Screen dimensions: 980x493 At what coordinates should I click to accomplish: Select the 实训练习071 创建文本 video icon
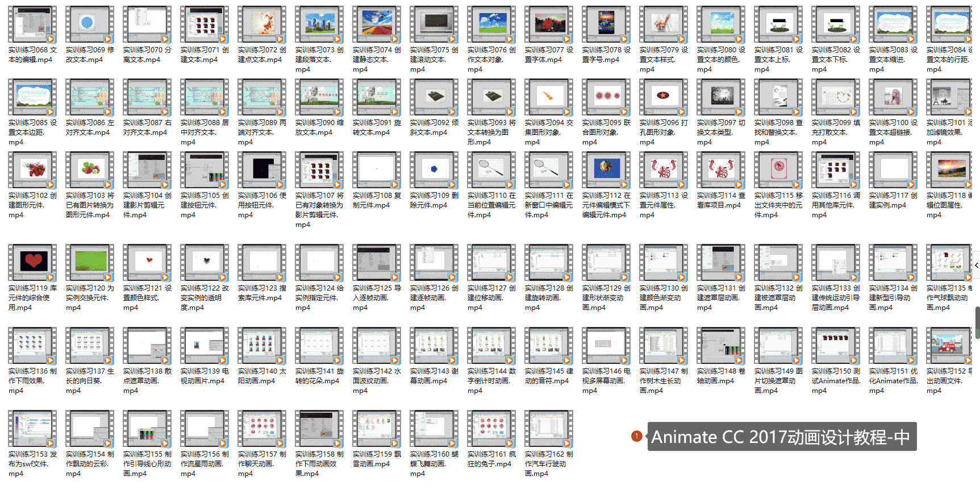click(205, 25)
